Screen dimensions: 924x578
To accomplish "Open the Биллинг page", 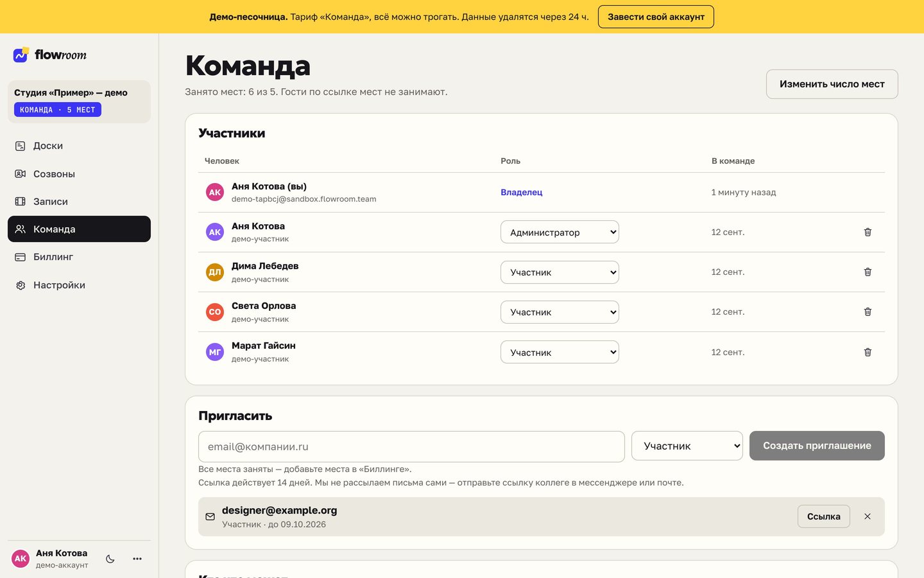I will [79, 257].
